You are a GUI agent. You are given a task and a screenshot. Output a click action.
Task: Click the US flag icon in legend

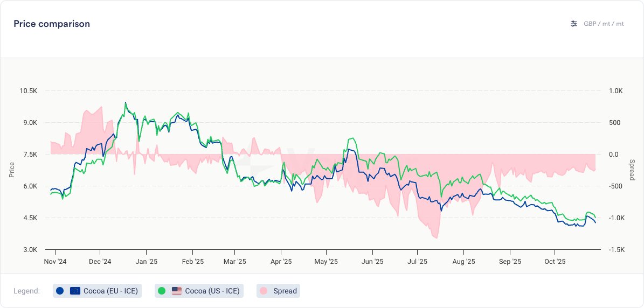177,291
